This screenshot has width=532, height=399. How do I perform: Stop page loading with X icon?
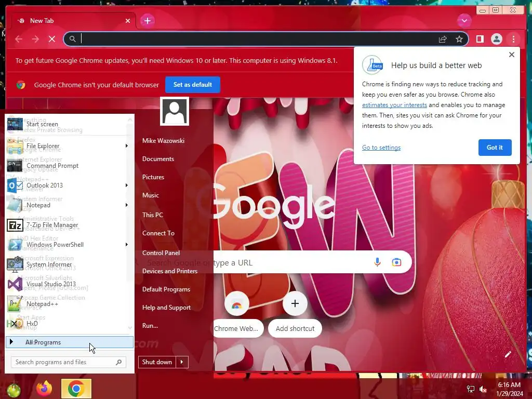(52, 39)
